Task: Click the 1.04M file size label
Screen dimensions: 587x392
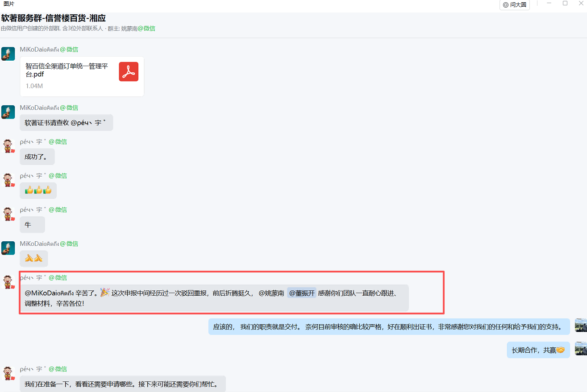Action: (x=34, y=86)
